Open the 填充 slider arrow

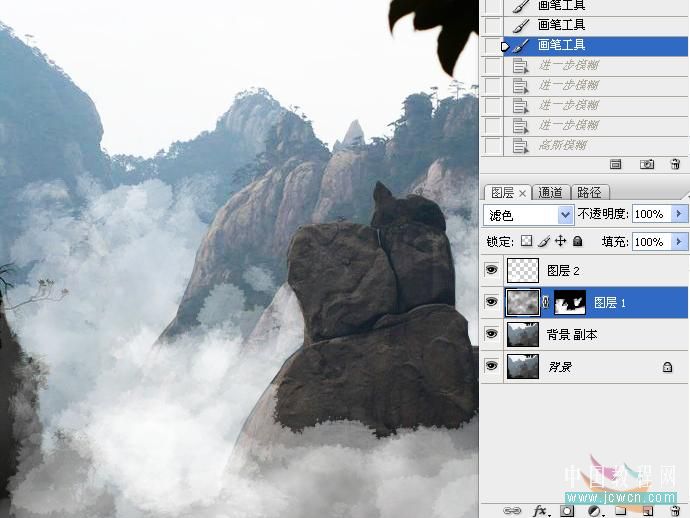pyautogui.click(x=679, y=242)
